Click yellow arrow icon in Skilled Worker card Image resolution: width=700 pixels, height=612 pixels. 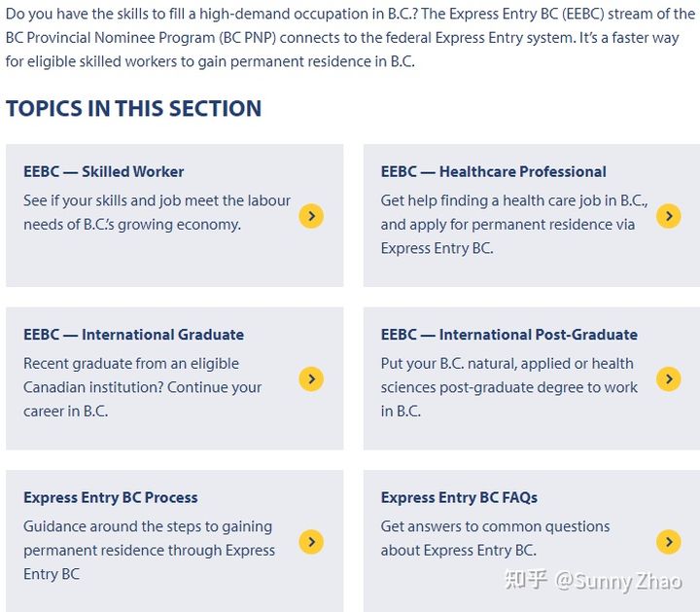[x=310, y=216]
